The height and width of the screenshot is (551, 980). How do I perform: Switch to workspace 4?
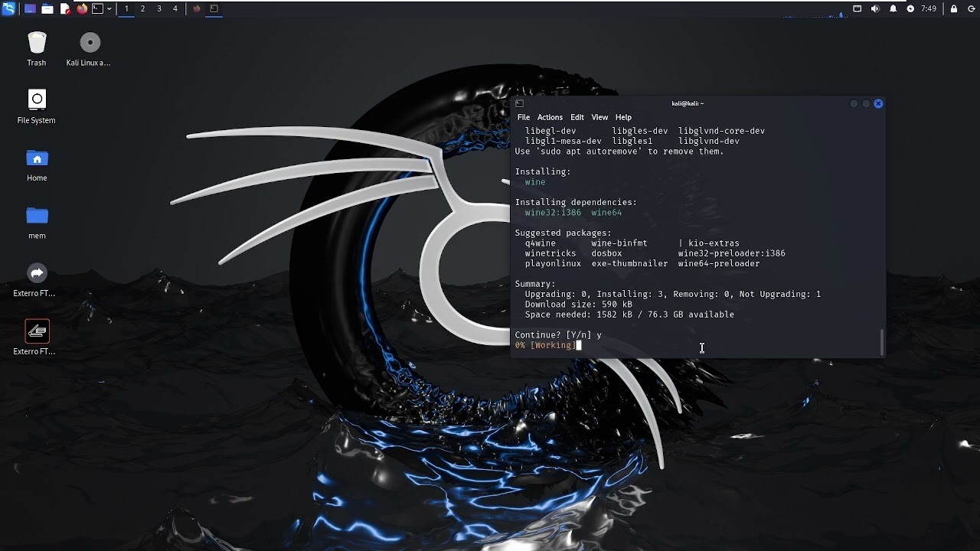click(175, 8)
